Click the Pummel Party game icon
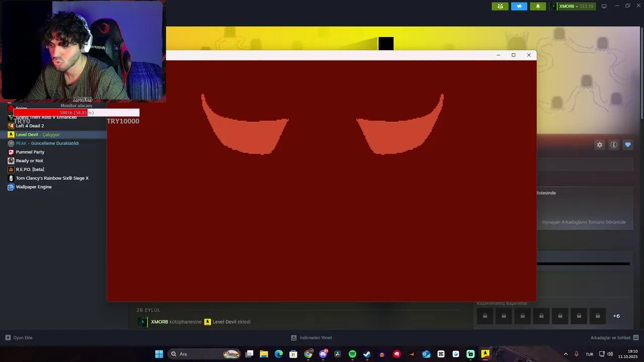644x362 pixels. coord(11,152)
